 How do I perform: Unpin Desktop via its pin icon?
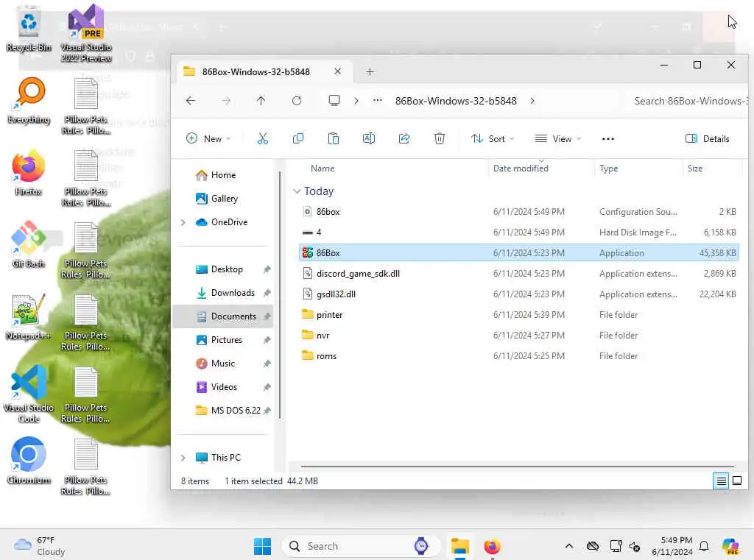click(267, 269)
